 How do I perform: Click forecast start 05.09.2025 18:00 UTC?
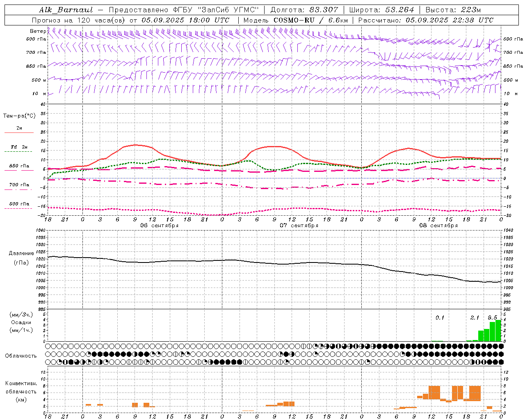click(185, 20)
